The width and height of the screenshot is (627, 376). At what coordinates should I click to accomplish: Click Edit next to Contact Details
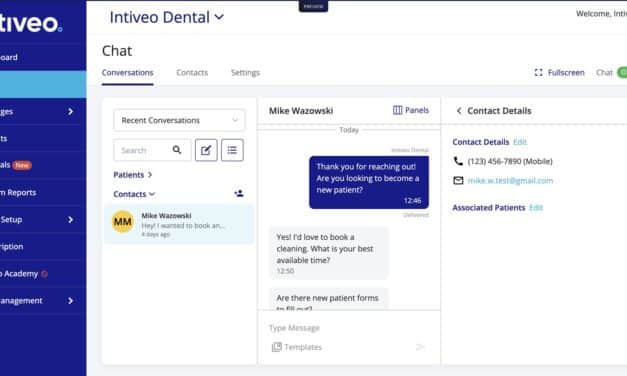(x=520, y=142)
